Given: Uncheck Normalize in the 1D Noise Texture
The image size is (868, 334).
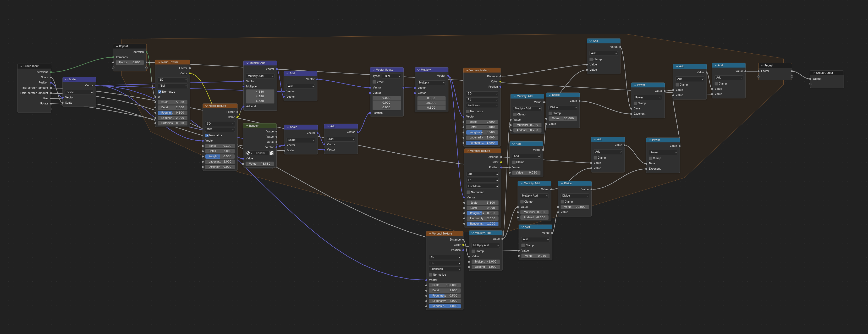Looking at the screenshot, I should (x=160, y=92).
